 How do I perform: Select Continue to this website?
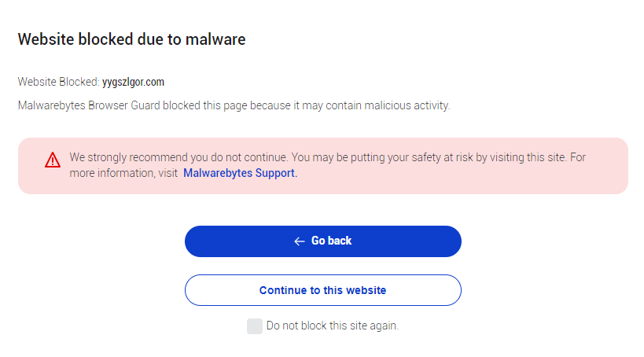(322, 290)
